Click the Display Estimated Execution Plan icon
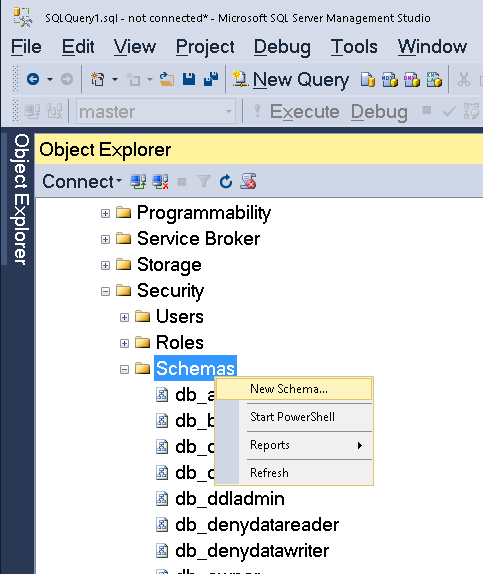 pos(471,111)
